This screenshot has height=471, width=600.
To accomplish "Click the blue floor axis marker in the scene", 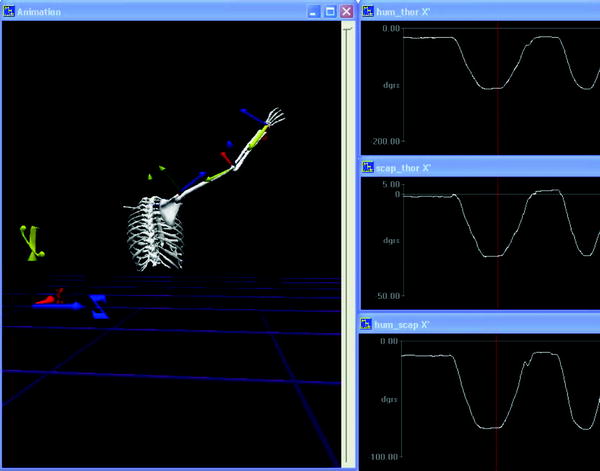I will pos(98,306).
